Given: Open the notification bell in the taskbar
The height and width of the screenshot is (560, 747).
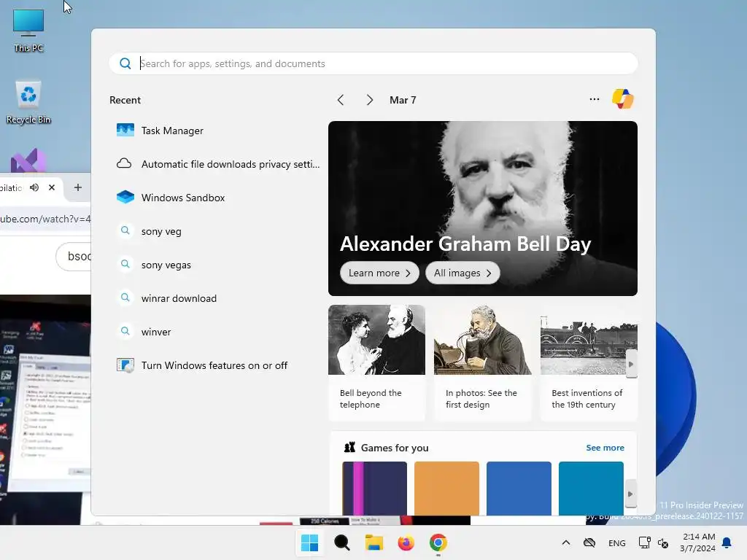Looking at the screenshot, I should point(727,542).
